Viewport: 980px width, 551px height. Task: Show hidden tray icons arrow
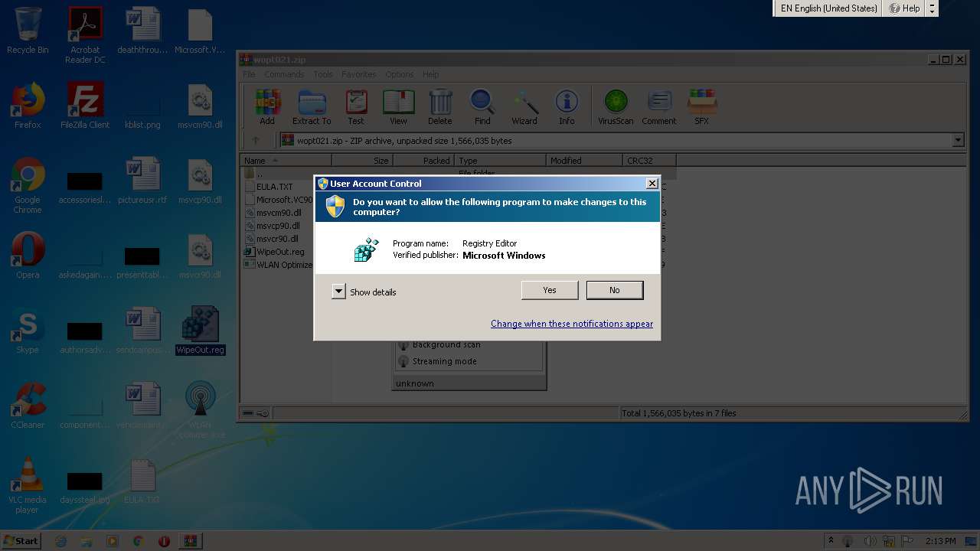pyautogui.click(x=831, y=541)
